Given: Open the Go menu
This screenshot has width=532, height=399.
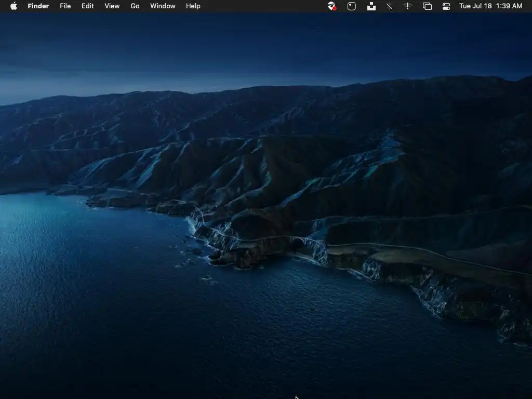Looking at the screenshot, I should (x=135, y=6).
